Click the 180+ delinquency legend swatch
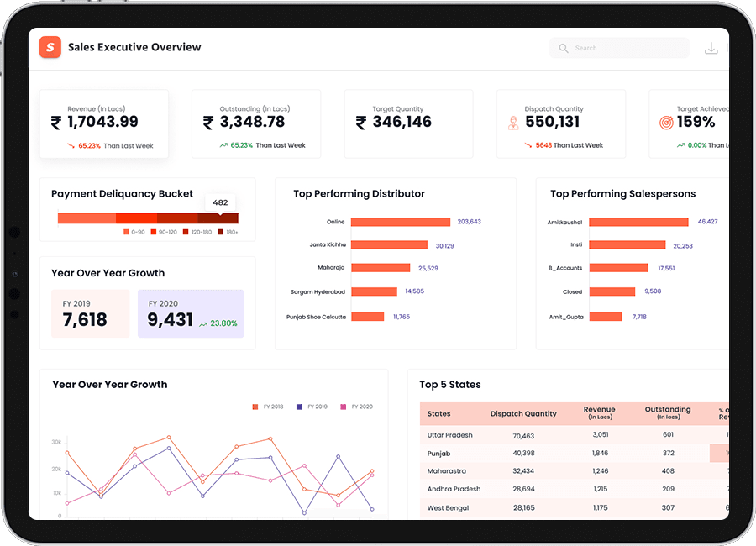 coord(221,232)
